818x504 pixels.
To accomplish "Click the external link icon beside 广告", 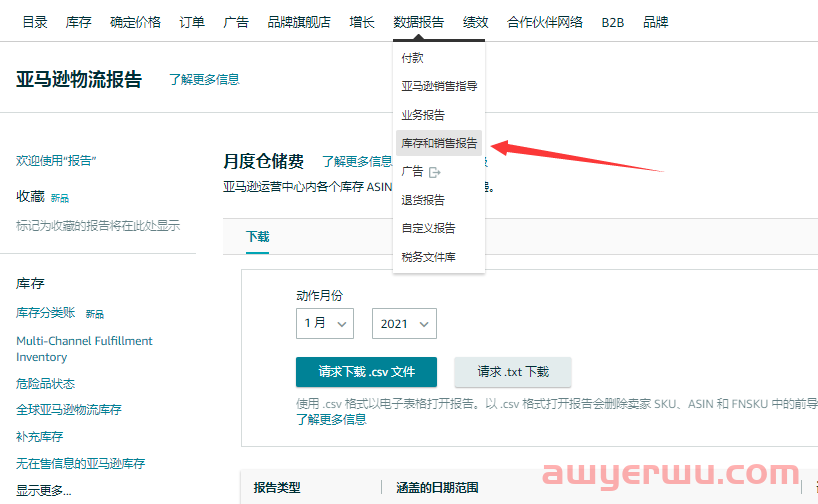I will (435, 172).
